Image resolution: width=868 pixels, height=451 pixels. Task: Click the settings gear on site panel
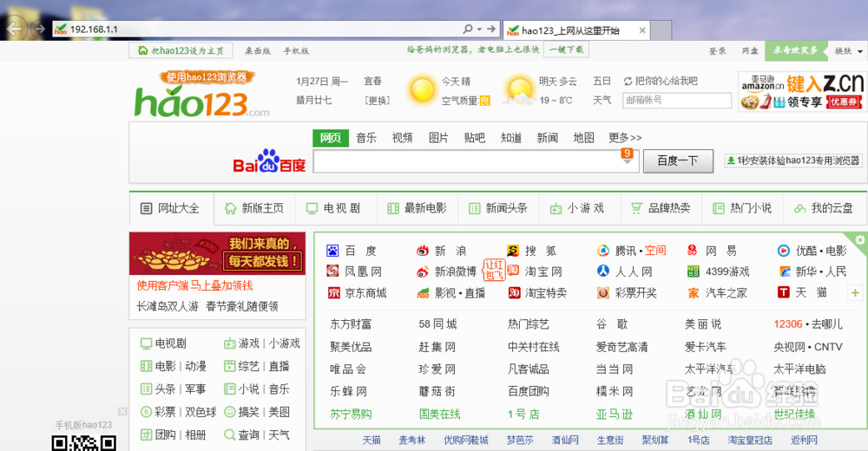pyautogui.click(x=859, y=240)
